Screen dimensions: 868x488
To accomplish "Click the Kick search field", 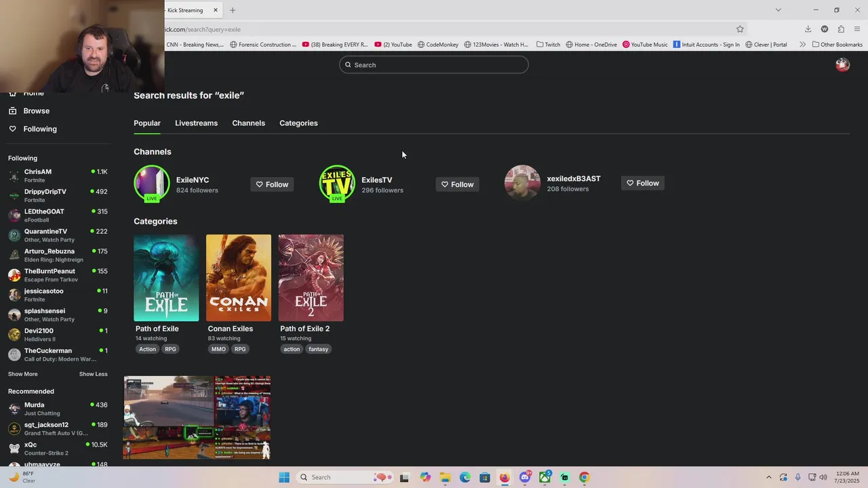I will tap(434, 65).
